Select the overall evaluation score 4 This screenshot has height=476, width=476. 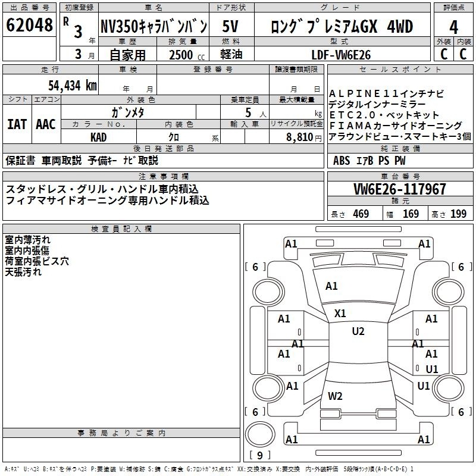[x=453, y=27]
